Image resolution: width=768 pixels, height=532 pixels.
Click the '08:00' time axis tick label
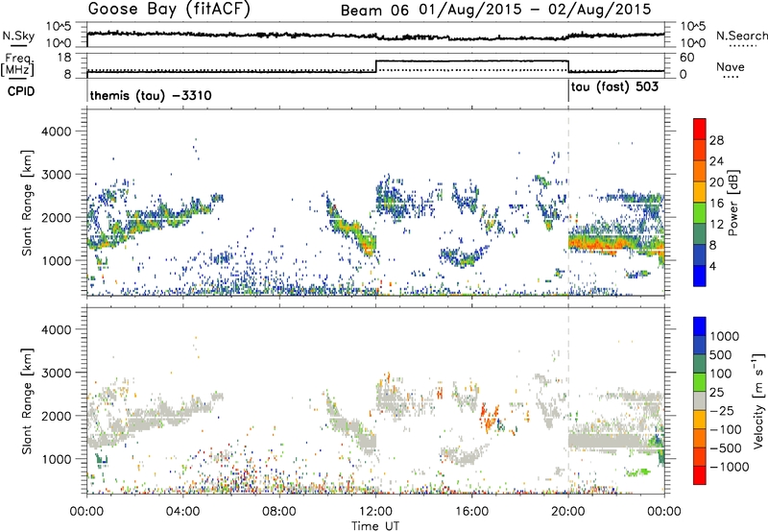click(279, 512)
